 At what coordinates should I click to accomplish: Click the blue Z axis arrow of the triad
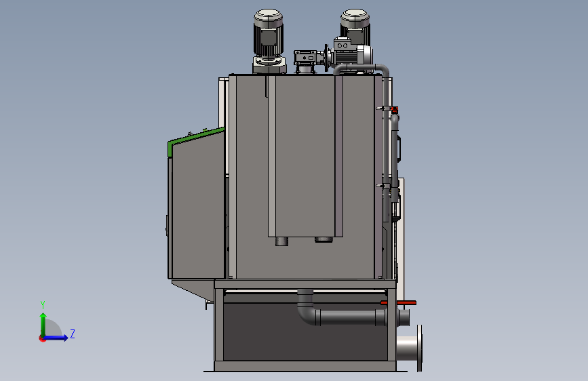(57, 338)
